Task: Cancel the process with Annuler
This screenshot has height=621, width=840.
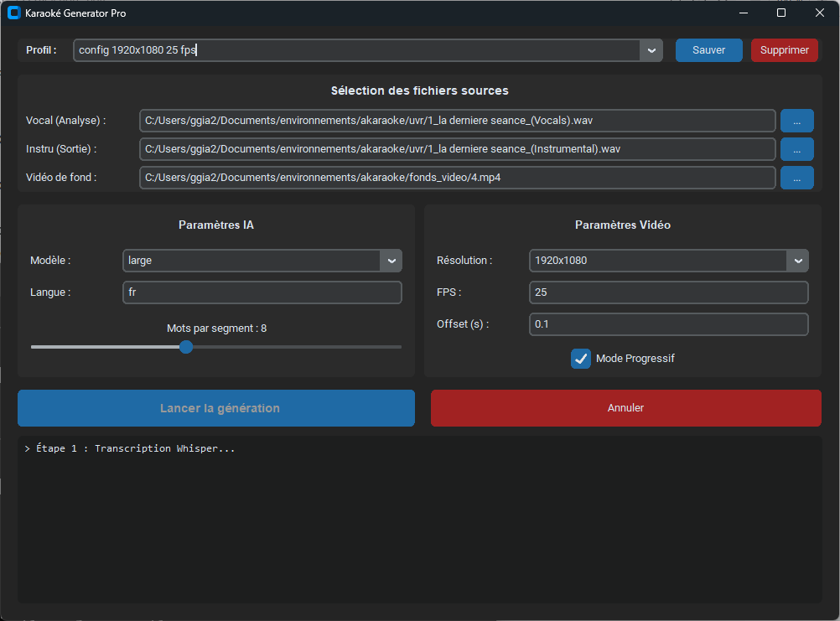Action: click(625, 408)
